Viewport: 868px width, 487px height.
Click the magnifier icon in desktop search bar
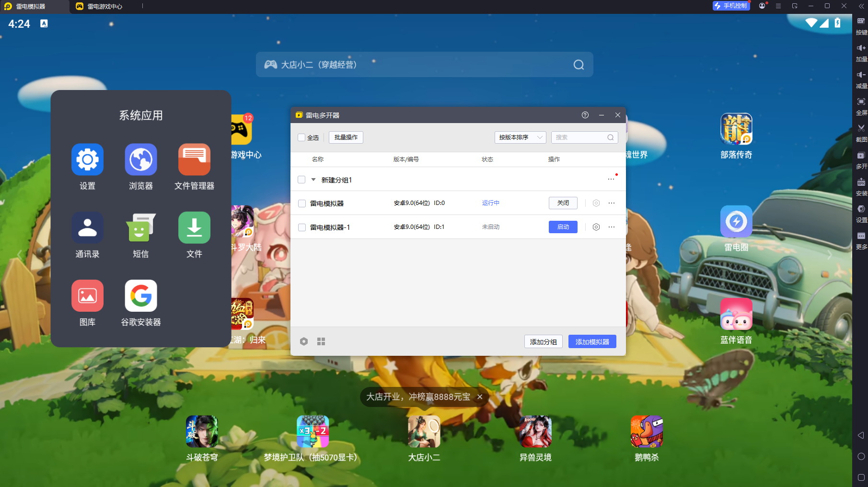(x=579, y=65)
